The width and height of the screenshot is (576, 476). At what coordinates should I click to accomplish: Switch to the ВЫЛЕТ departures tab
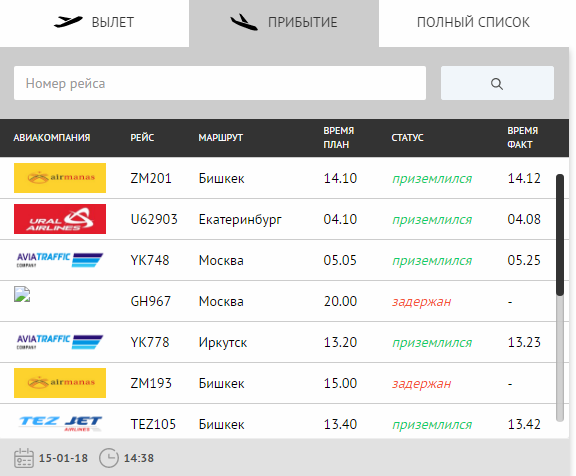[x=94, y=23]
